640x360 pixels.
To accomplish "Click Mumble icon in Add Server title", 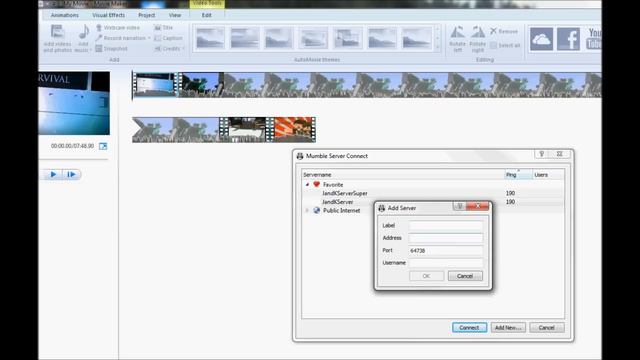I will [381, 208].
